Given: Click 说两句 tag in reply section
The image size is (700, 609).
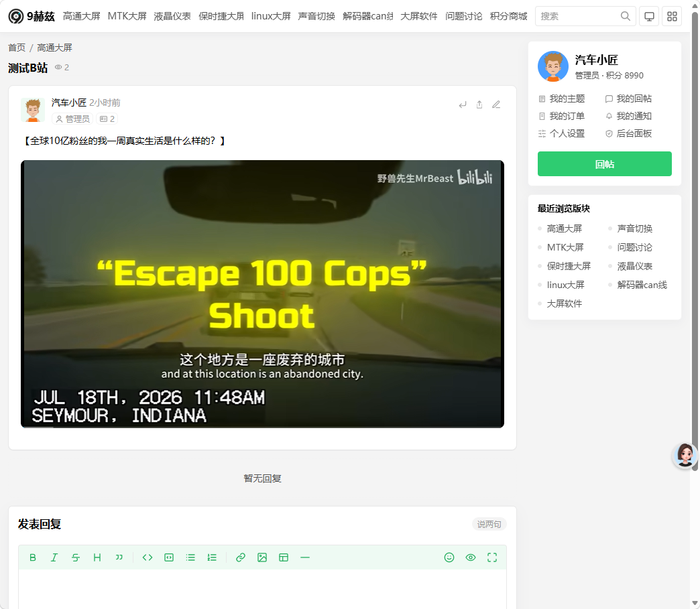Looking at the screenshot, I should 489,524.
